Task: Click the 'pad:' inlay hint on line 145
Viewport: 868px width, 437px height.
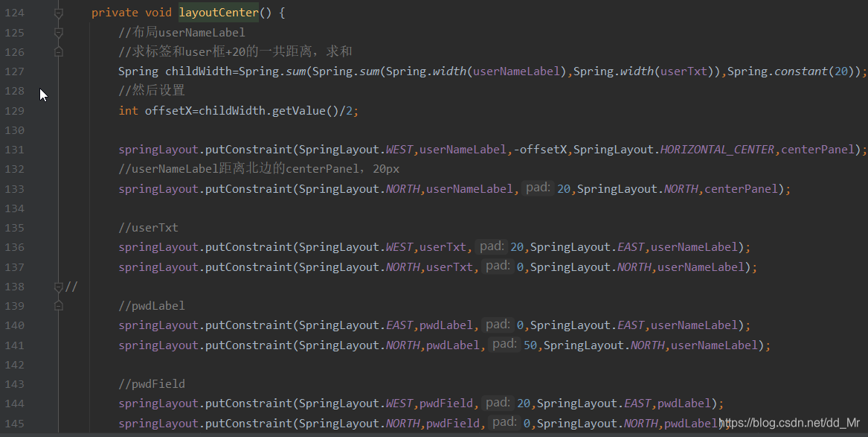Action: tap(504, 422)
